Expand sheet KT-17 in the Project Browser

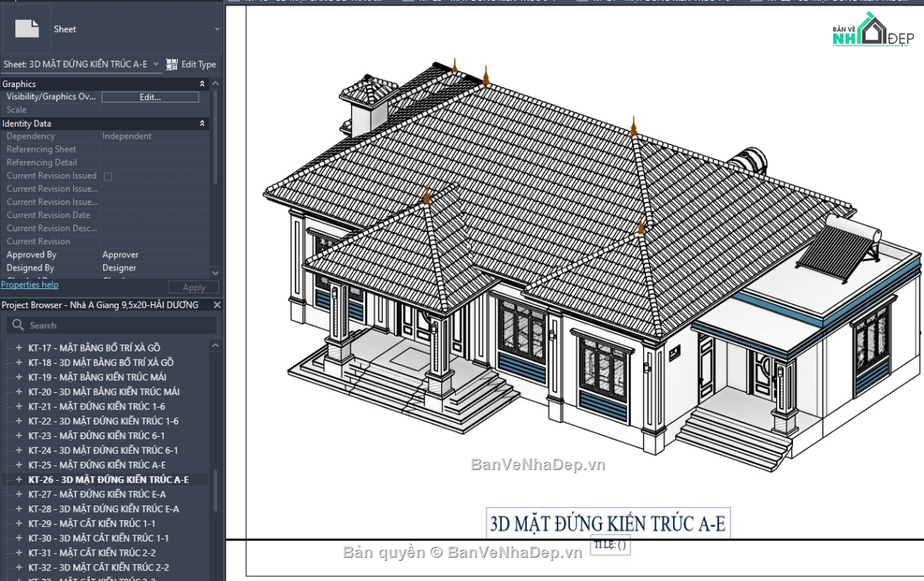19,348
